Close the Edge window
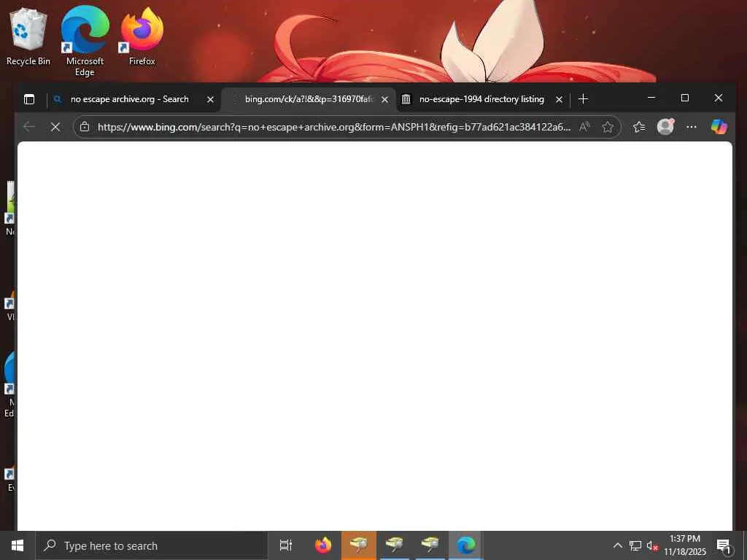The image size is (747, 560). tap(719, 98)
